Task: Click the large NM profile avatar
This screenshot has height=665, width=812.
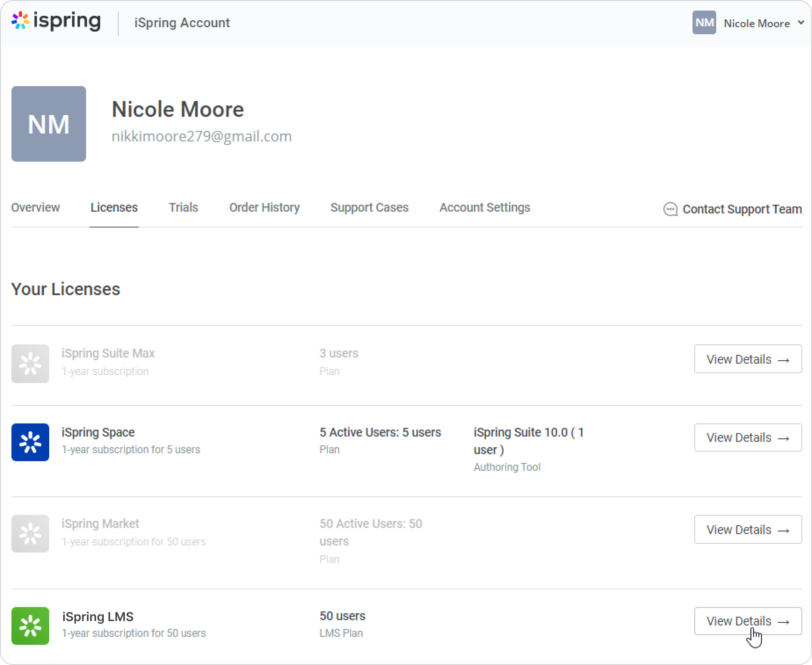Action: point(49,124)
